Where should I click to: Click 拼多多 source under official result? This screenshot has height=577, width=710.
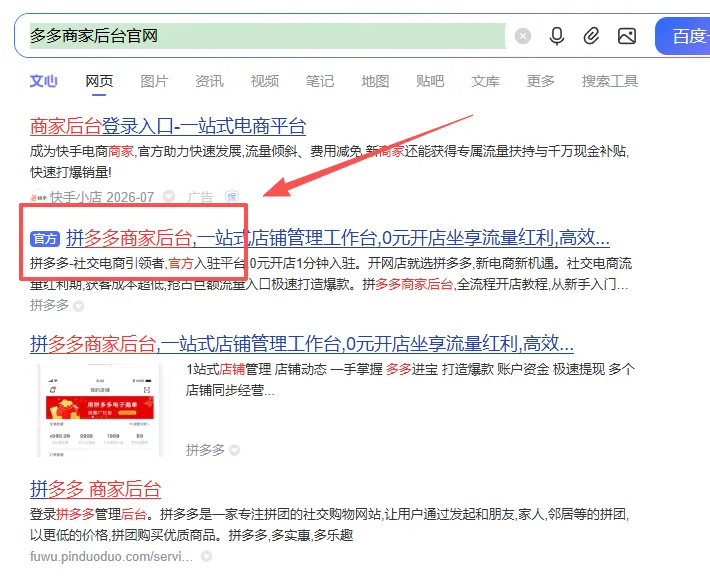point(49,305)
